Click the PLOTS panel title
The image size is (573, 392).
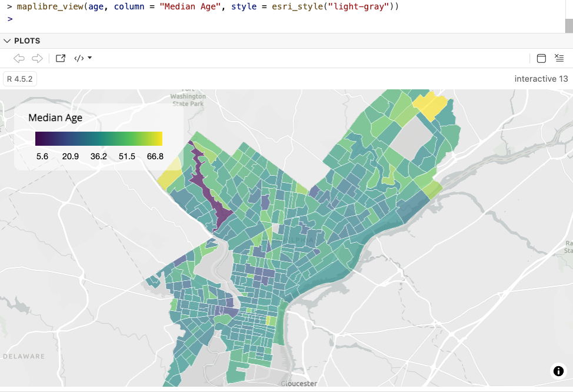pyautogui.click(x=27, y=41)
